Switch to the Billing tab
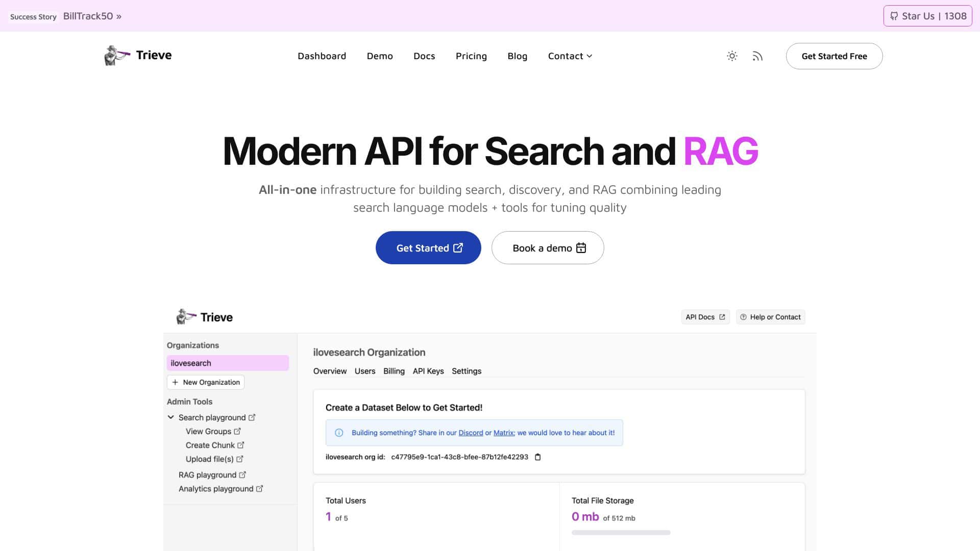 click(x=394, y=371)
